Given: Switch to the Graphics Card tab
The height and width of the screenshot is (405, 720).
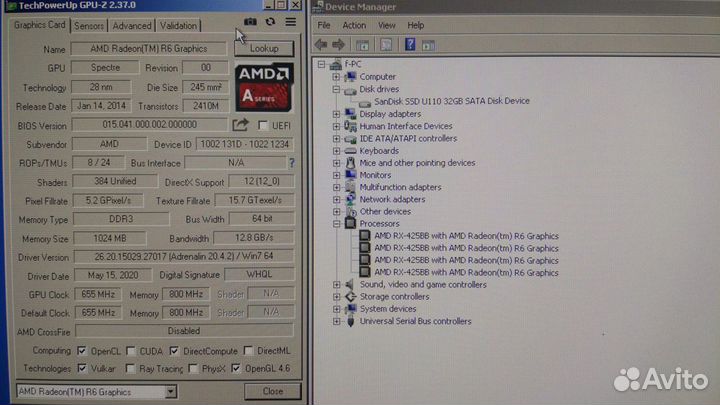Looking at the screenshot, I should point(39,25).
